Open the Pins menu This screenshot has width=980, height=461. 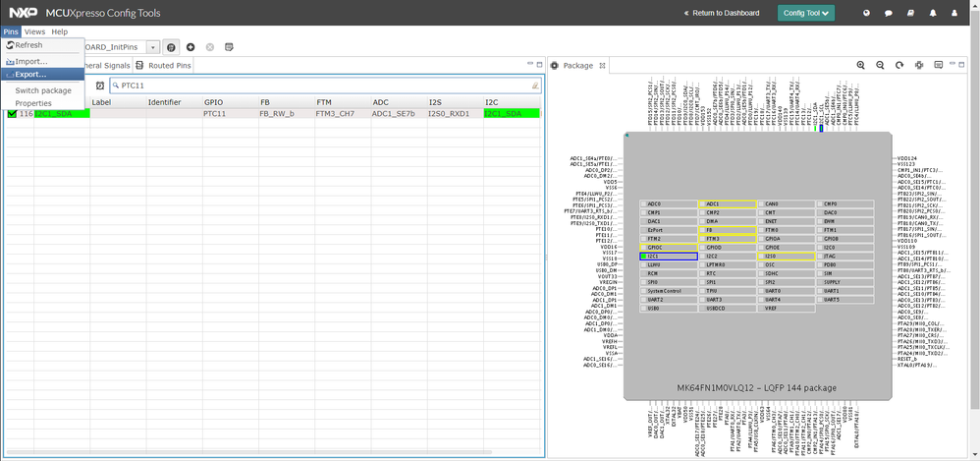click(11, 31)
